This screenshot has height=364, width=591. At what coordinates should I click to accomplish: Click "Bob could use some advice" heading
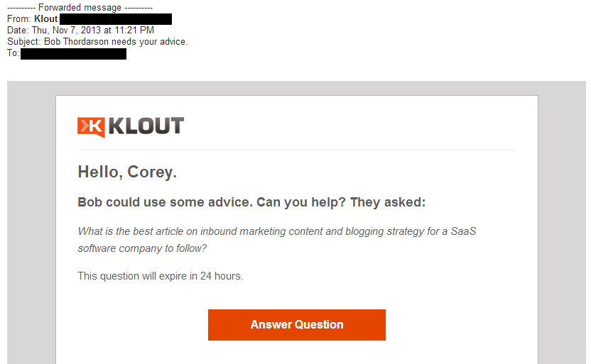click(165, 202)
